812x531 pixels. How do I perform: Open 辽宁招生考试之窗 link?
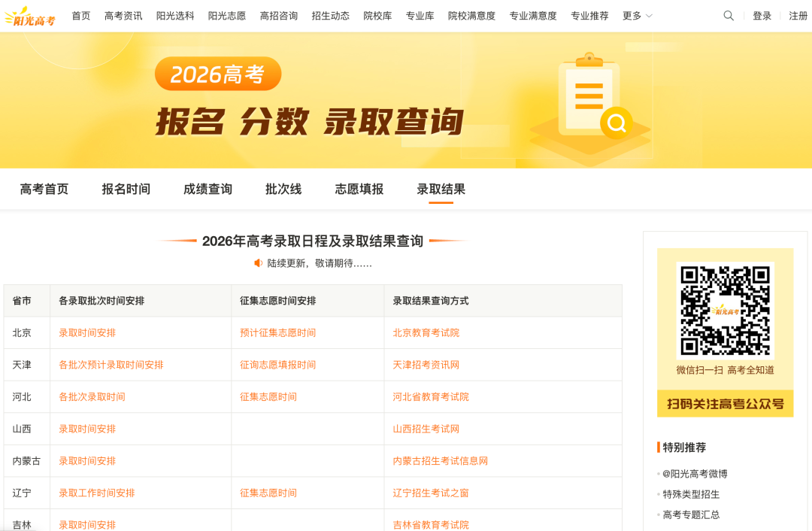click(430, 493)
